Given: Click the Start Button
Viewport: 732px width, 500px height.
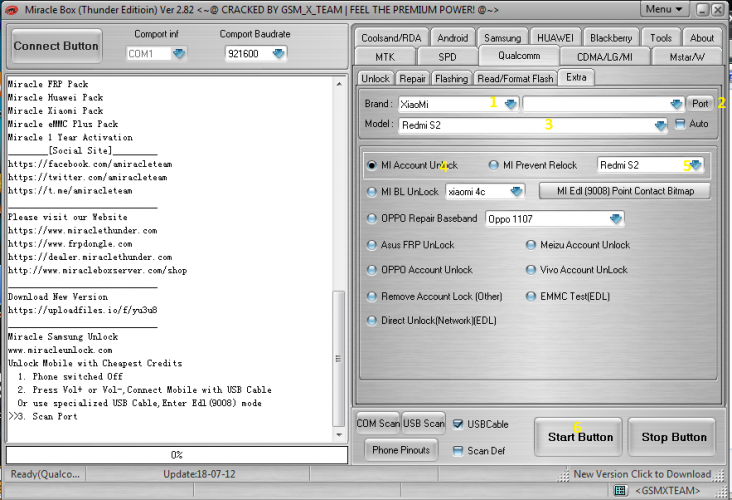Looking at the screenshot, I should 580,437.
